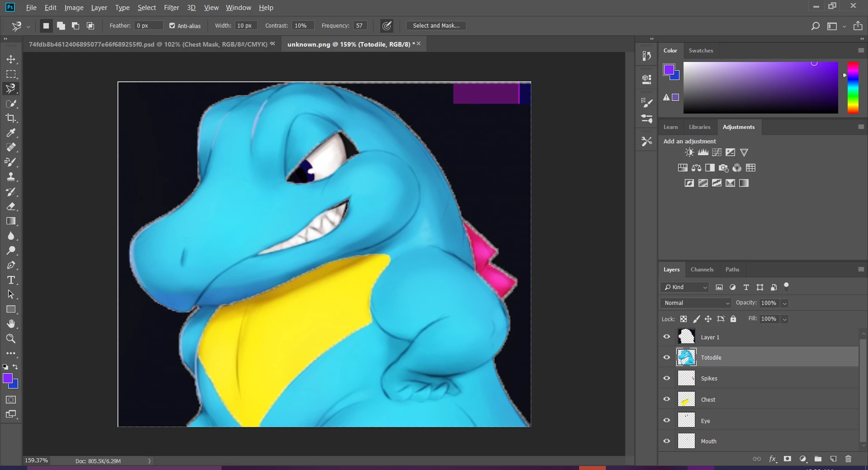Select the Zoom tool

click(11, 338)
